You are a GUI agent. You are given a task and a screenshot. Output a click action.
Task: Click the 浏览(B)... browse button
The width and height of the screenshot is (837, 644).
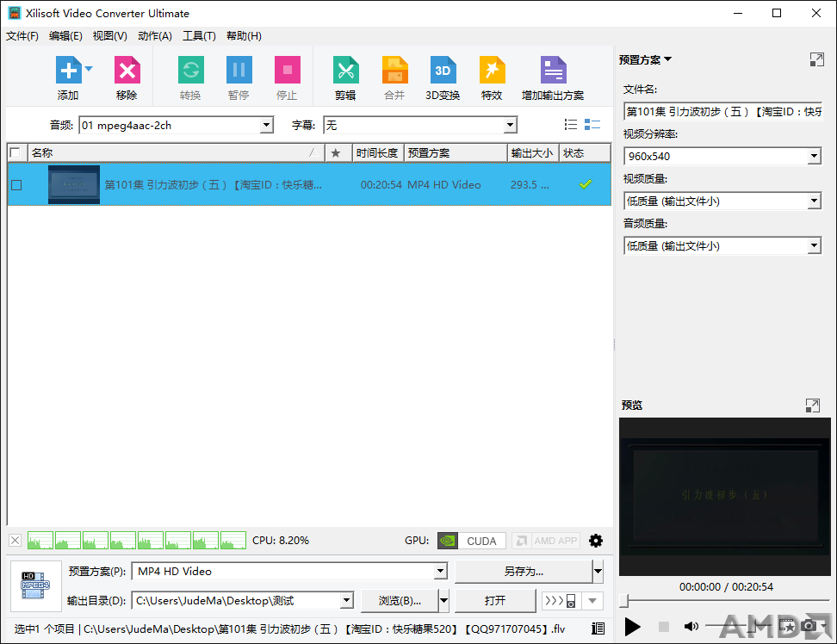click(x=400, y=601)
